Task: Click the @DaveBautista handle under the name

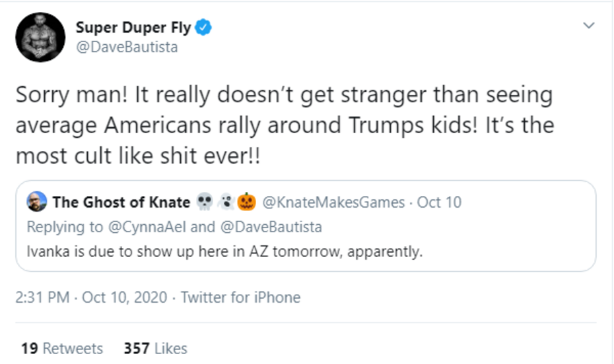Action: (x=127, y=47)
